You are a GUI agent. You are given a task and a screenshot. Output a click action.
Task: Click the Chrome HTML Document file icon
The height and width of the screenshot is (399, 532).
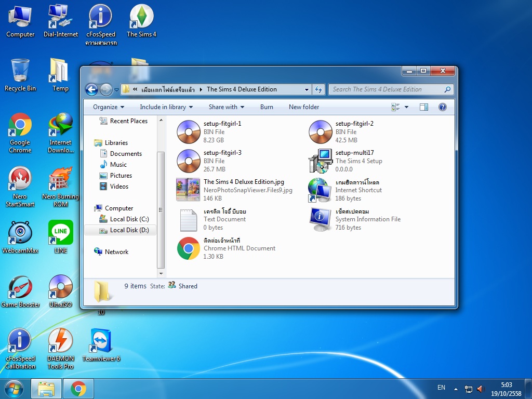(x=188, y=248)
